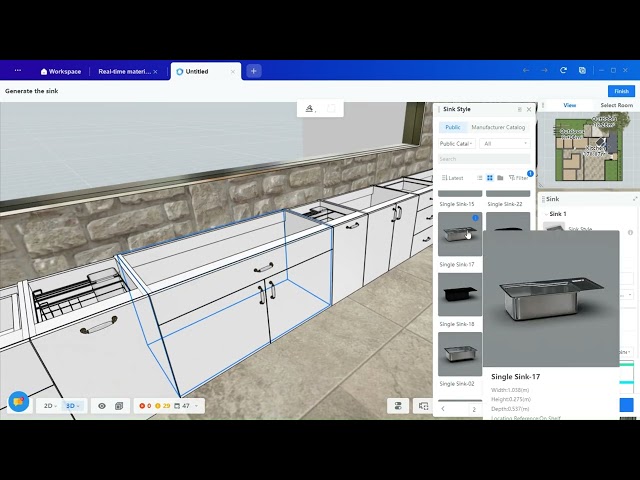Click info badge on Single Sink-17 thumbnail

[x=475, y=218]
